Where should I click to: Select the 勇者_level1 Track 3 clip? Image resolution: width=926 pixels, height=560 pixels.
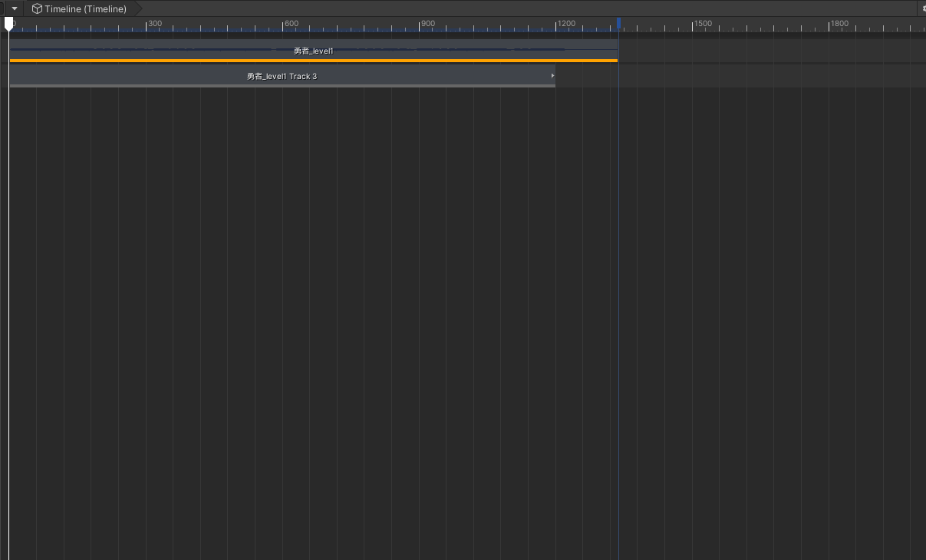coord(282,76)
